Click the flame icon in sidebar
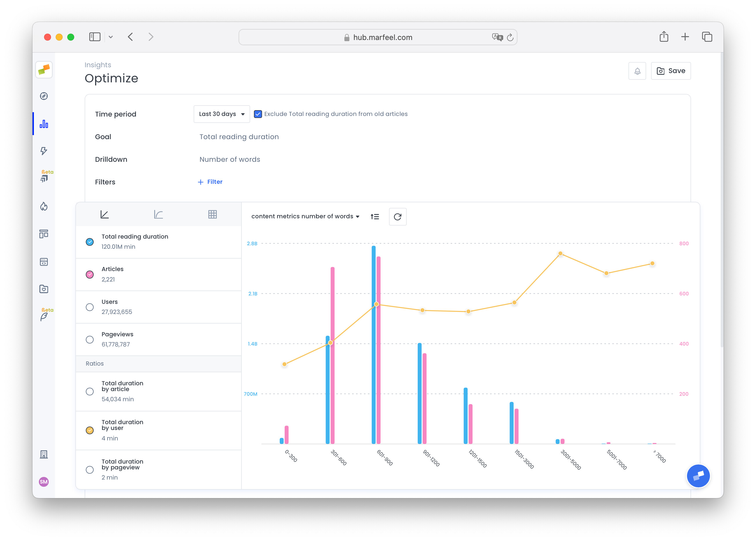This screenshot has width=756, height=541. point(44,206)
